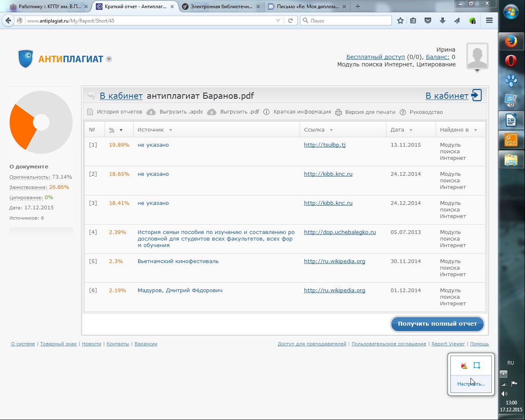
Task: Click the Pocket icon in the toolbar
Action: click(428, 20)
